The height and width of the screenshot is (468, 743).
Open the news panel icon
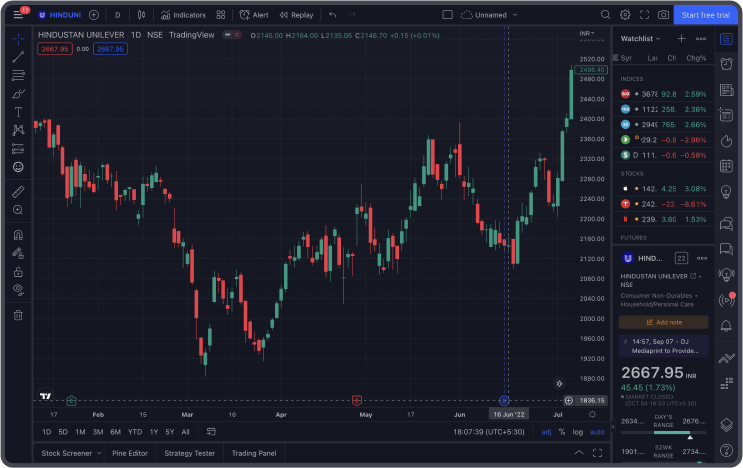point(726,90)
